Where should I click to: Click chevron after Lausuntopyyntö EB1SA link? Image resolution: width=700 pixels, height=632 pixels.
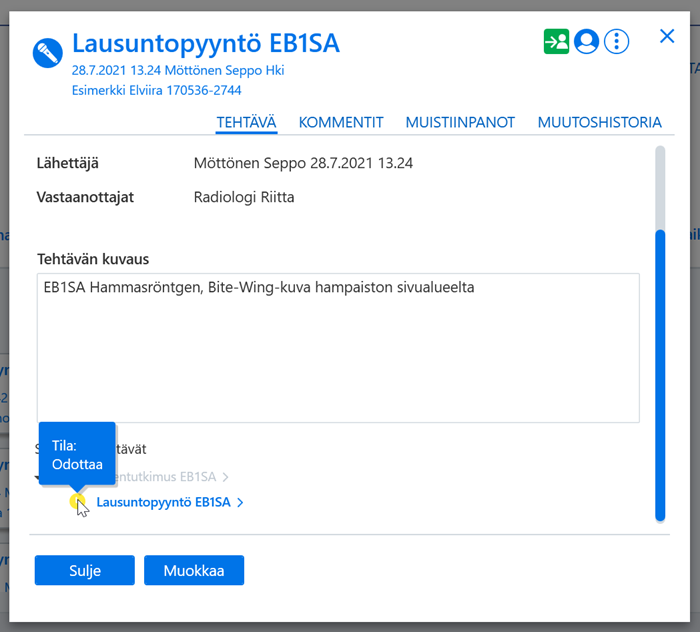(240, 503)
